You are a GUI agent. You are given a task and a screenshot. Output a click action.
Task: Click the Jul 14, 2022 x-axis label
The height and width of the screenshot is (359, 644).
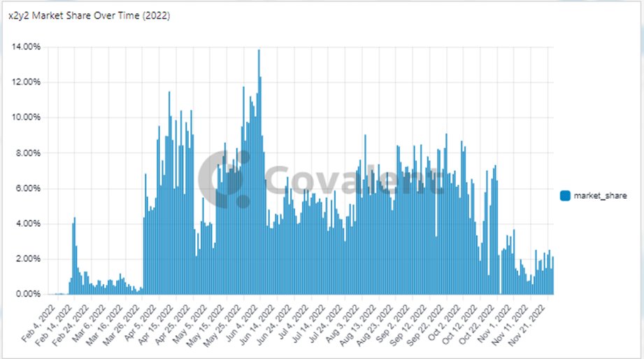[x=310, y=323]
